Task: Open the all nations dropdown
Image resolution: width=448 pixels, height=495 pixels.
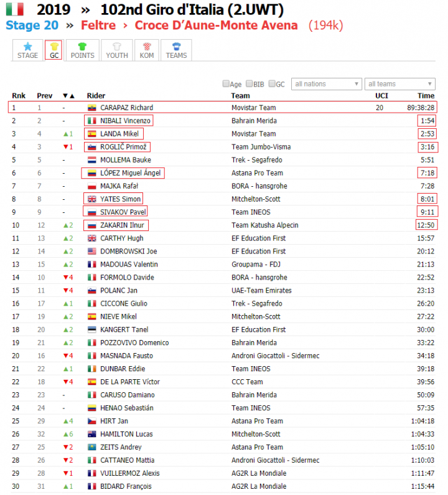Action: click(327, 84)
